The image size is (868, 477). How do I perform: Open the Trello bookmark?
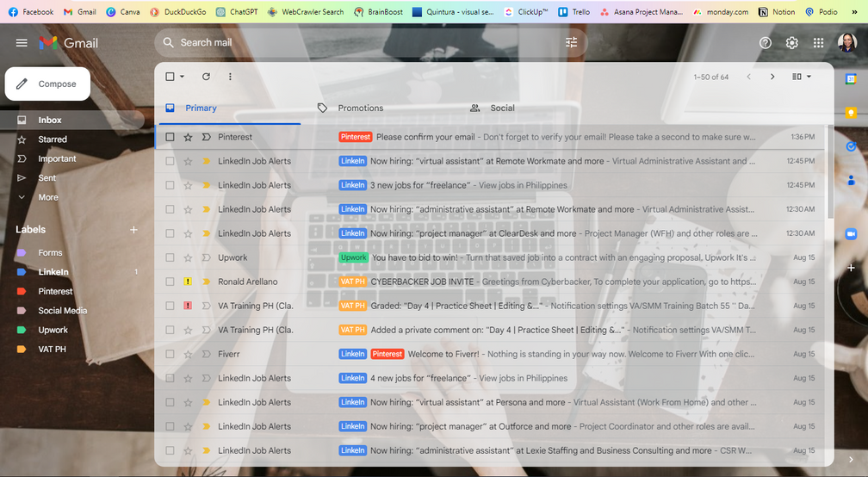pos(574,11)
